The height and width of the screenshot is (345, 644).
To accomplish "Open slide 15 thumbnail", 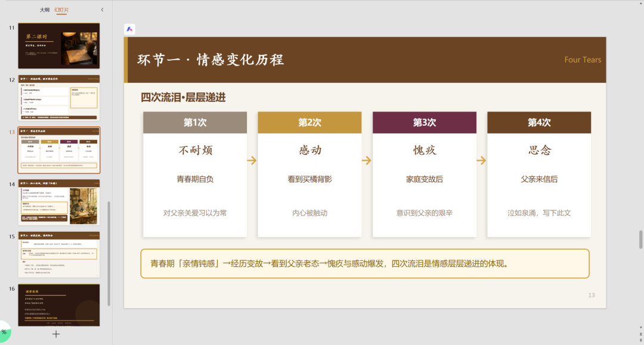I will [x=58, y=254].
